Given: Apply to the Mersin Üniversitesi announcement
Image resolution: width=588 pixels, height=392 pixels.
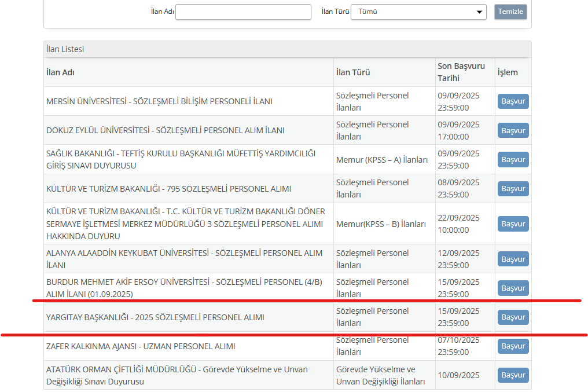Looking at the screenshot, I should pos(513,101).
